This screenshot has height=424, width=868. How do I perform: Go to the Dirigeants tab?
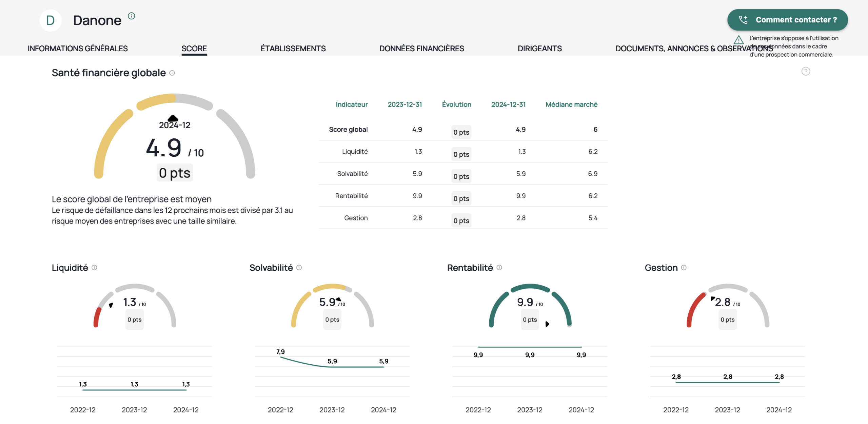(539, 49)
